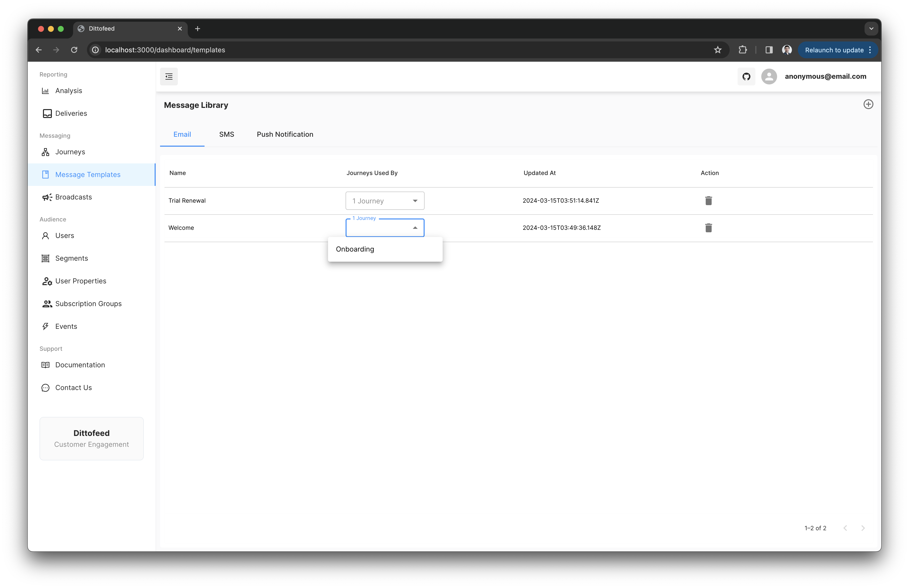The height and width of the screenshot is (588, 909).
Task: Click the Documentation book icon
Action: 45,365
